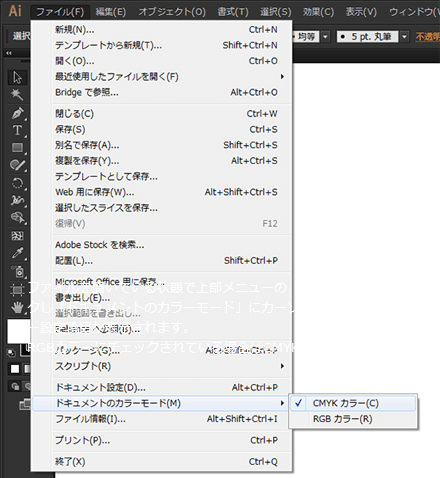Select the Warp tool

(x=17, y=200)
